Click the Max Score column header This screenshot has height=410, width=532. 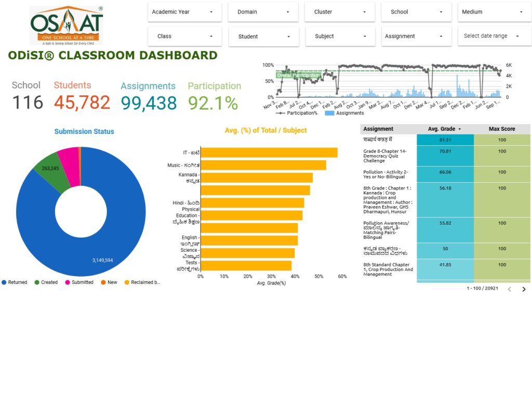coord(501,129)
